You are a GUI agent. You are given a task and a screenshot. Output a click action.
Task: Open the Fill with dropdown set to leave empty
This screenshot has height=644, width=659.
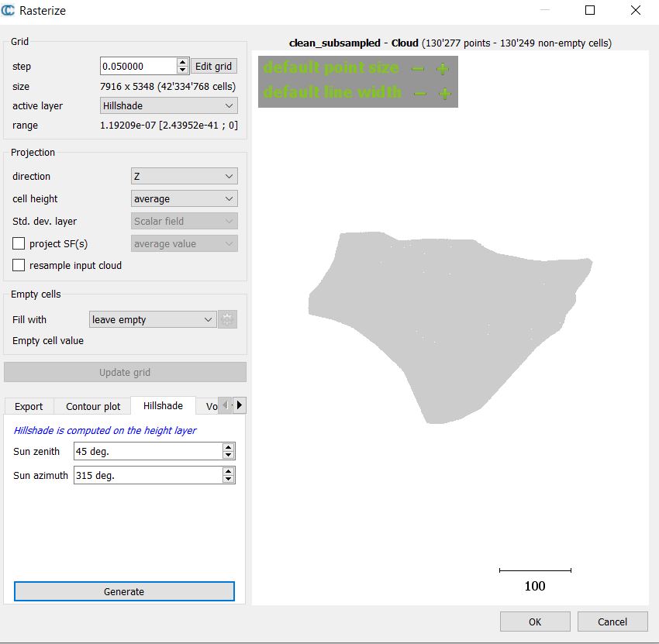152,319
